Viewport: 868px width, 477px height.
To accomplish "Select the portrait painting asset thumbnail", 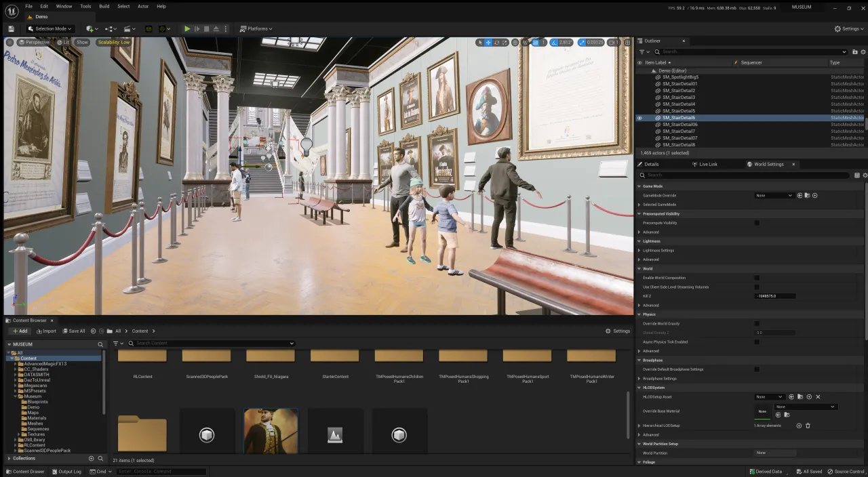I will (271, 431).
